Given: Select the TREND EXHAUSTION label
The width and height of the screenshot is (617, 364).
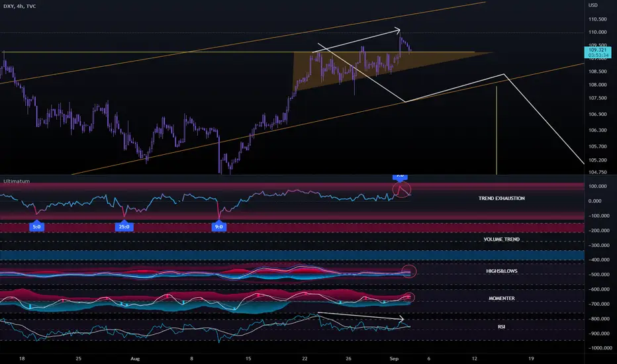Looking at the screenshot, I should (501, 199).
